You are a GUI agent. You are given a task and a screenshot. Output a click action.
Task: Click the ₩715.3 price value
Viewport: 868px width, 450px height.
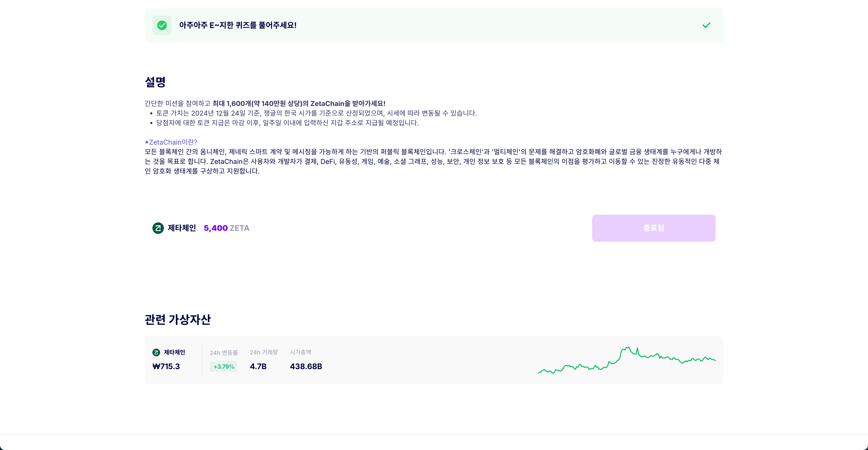point(166,366)
